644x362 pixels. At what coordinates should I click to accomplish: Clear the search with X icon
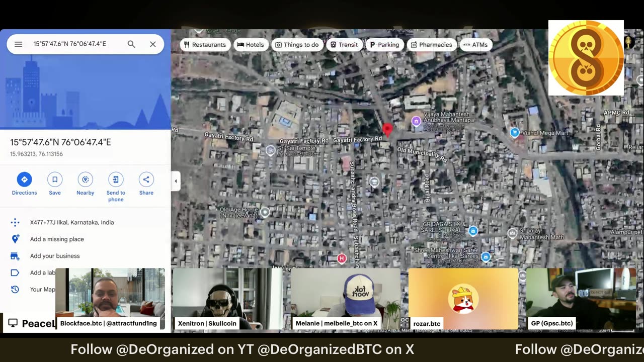[153, 44]
